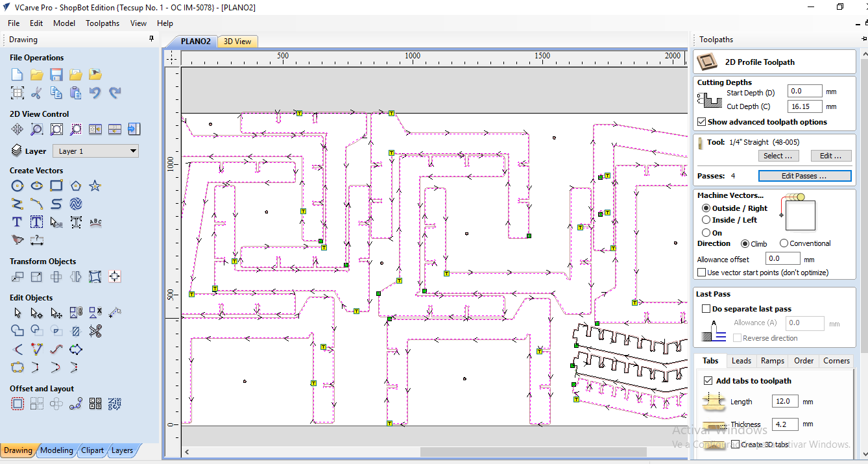Viewport: 868px width, 464px height.
Task: Select the Draw Polygon tool
Action: coord(76,186)
